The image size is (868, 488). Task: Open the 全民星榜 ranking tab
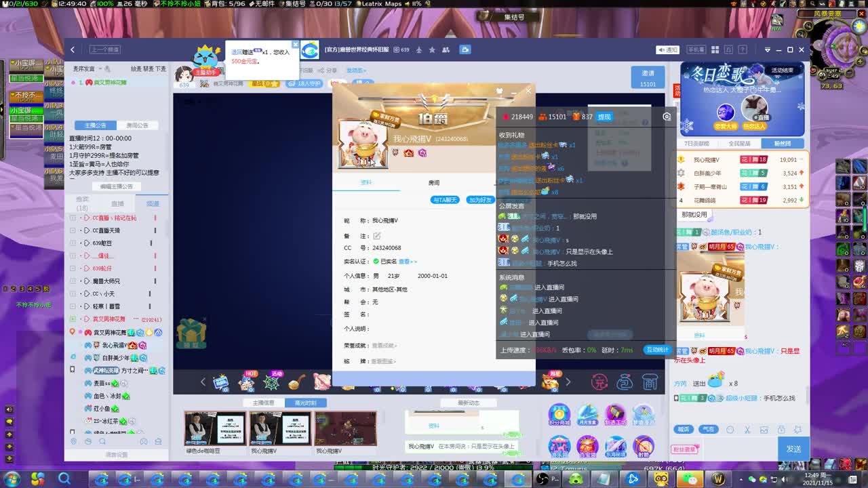coord(739,144)
